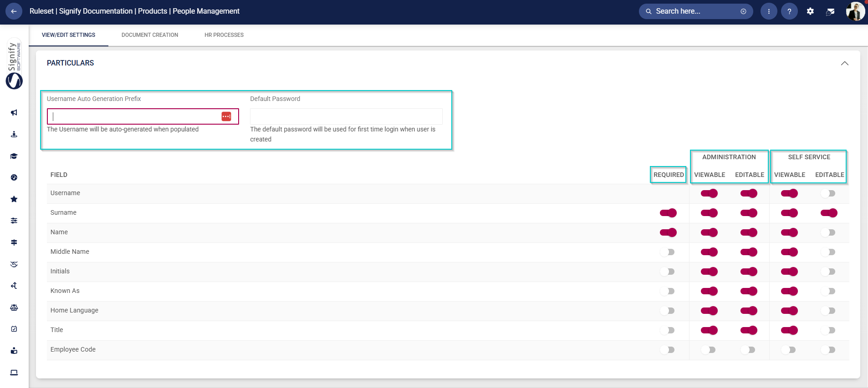The image size is (868, 388).
Task: Open the user profile avatar
Action: [x=855, y=11]
